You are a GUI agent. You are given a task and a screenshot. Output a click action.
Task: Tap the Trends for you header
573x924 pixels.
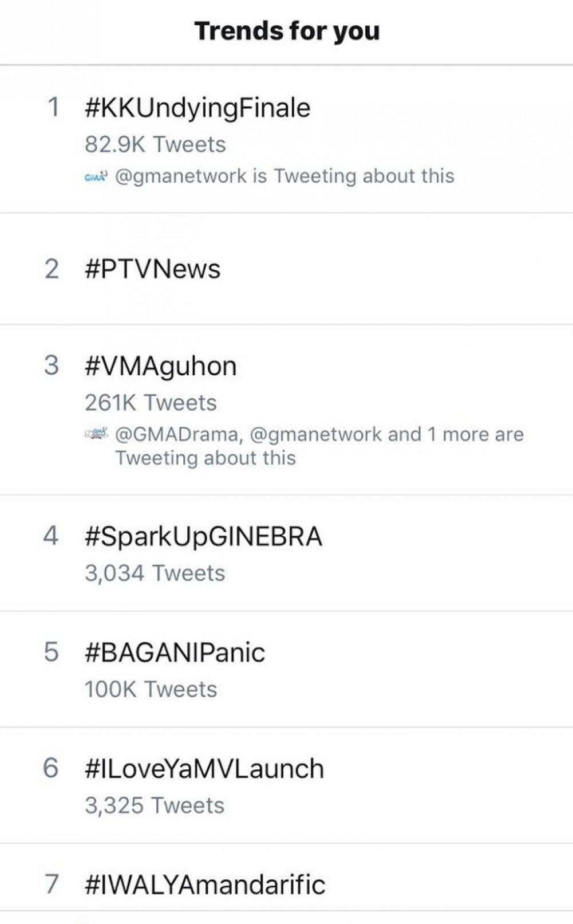pos(287,31)
